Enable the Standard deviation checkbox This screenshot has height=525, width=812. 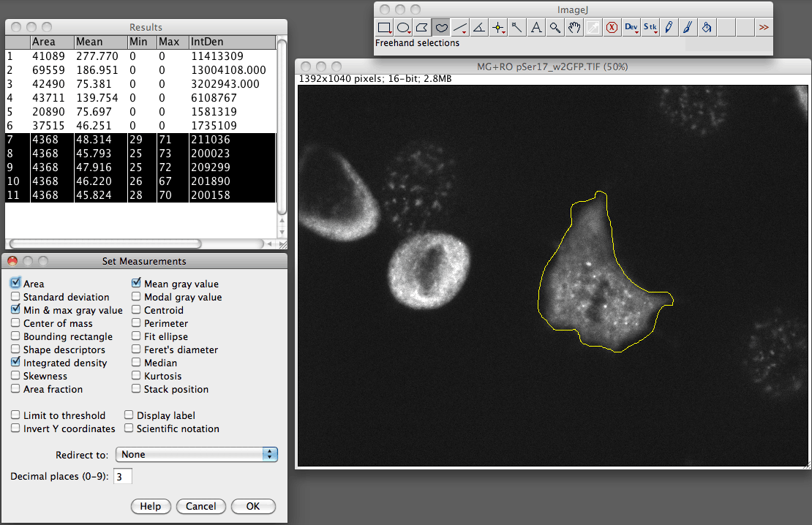(15, 297)
